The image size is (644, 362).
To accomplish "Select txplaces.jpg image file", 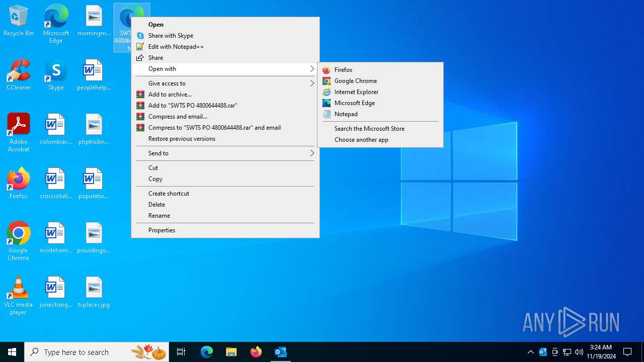I will 94,292.
